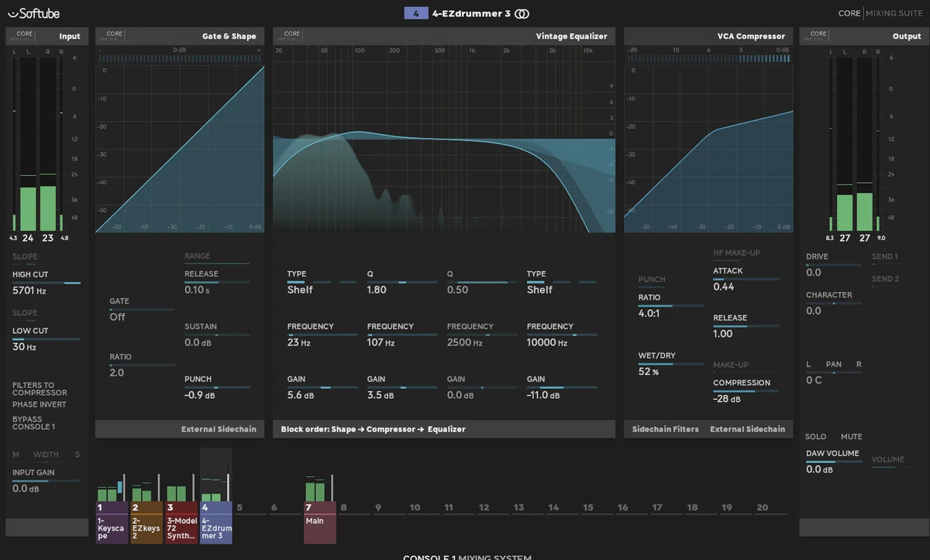Toggle Bypass Console 1
The width and height of the screenshot is (930, 560).
tap(33, 423)
